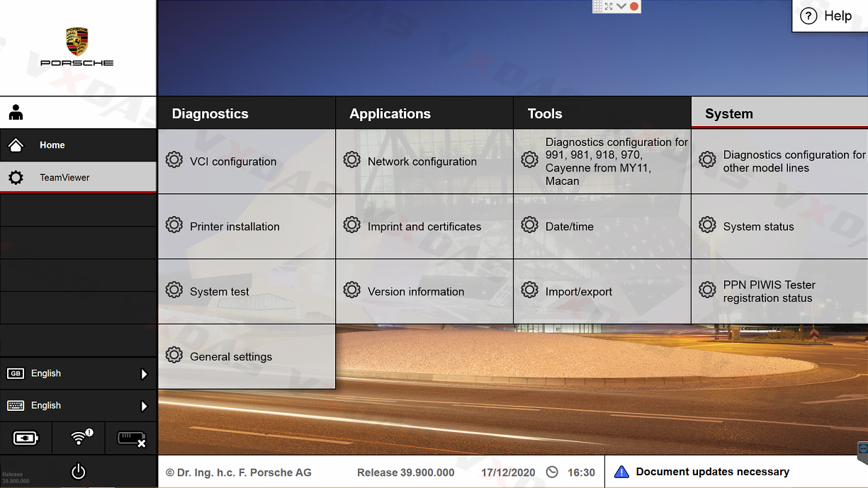Click the document update warning triangle
The image size is (868, 488).
tap(621, 472)
